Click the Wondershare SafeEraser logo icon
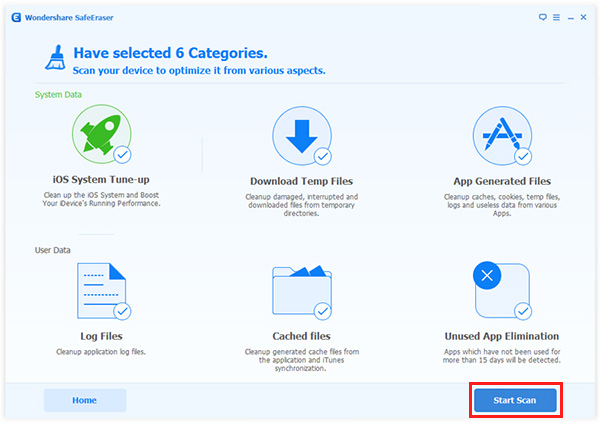 [14, 17]
